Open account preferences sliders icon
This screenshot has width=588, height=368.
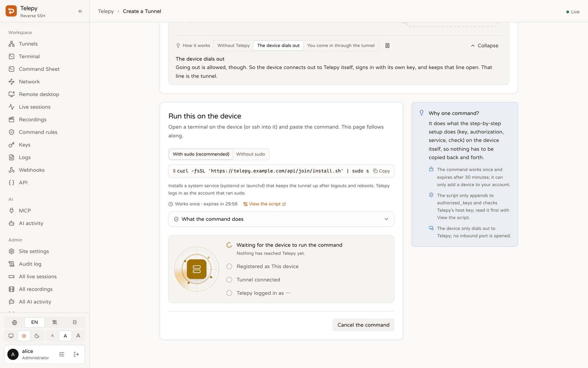[62, 354]
